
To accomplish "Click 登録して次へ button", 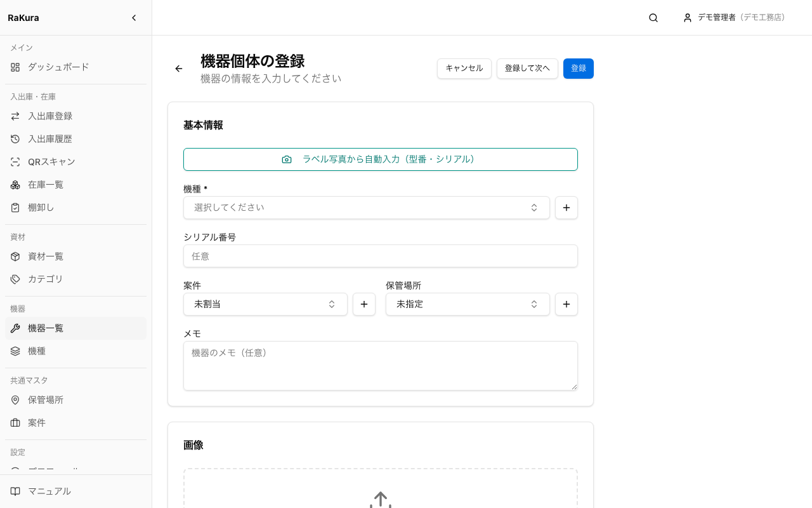I will 527,69.
